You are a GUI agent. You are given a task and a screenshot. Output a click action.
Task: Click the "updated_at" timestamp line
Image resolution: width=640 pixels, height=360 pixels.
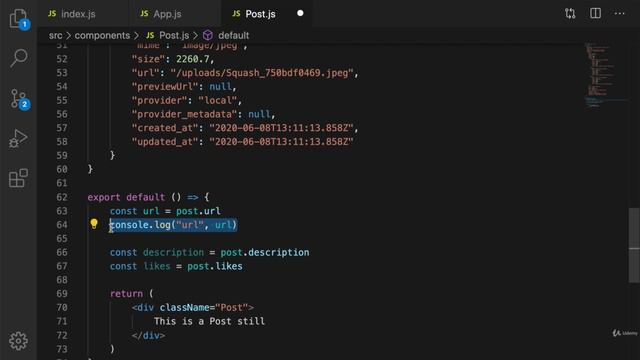242,142
